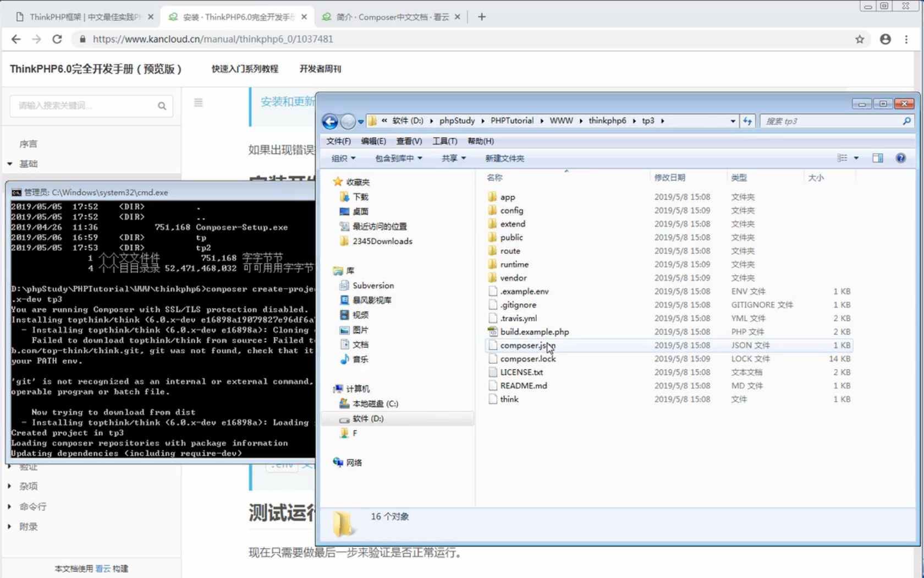Bookmark this page with the star icon
924x578 pixels.
point(860,39)
